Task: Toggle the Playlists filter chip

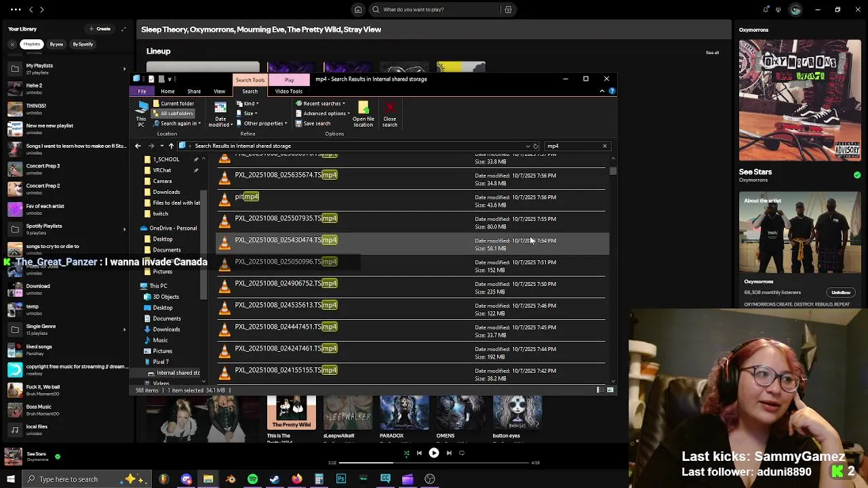Action: 32,44
